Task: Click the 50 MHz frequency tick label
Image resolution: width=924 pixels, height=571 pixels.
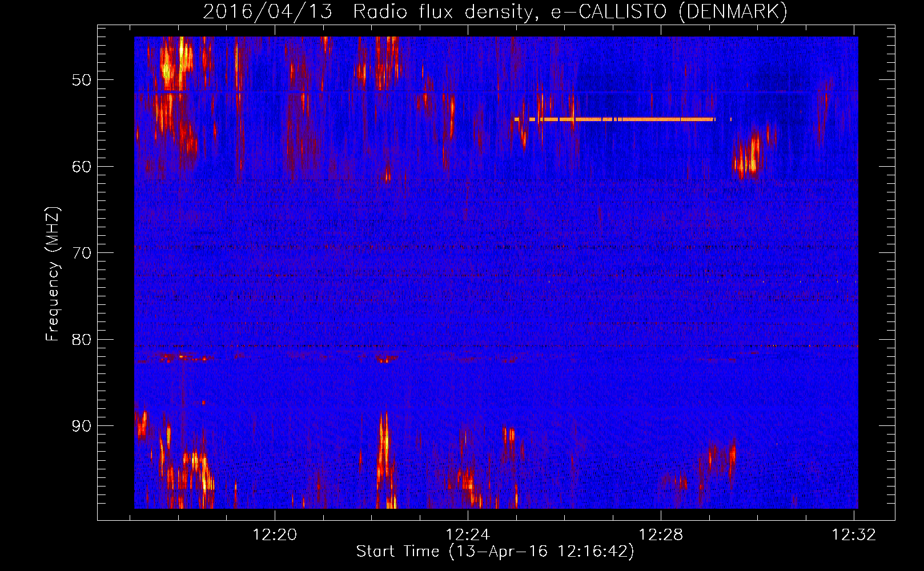Action: (82, 80)
